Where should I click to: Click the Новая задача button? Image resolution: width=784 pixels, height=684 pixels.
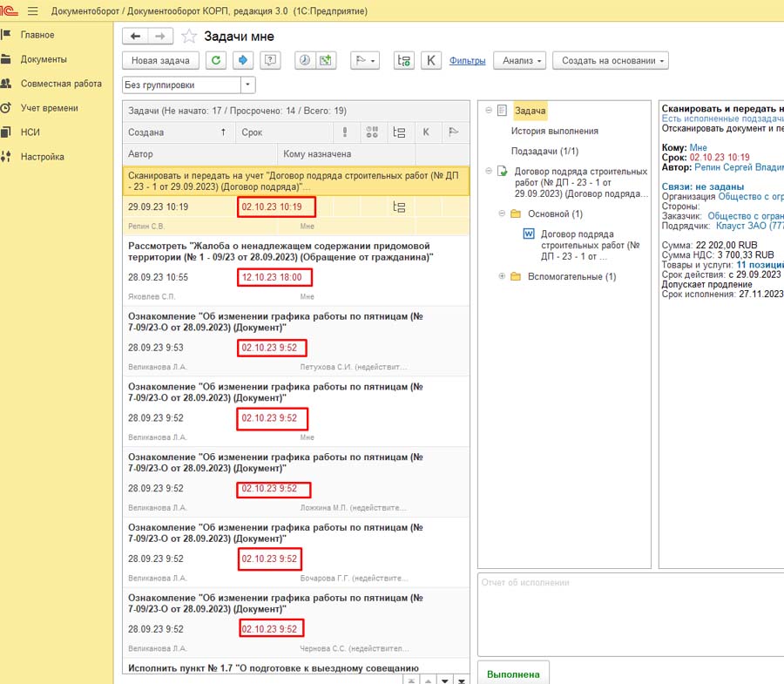tap(160, 60)
